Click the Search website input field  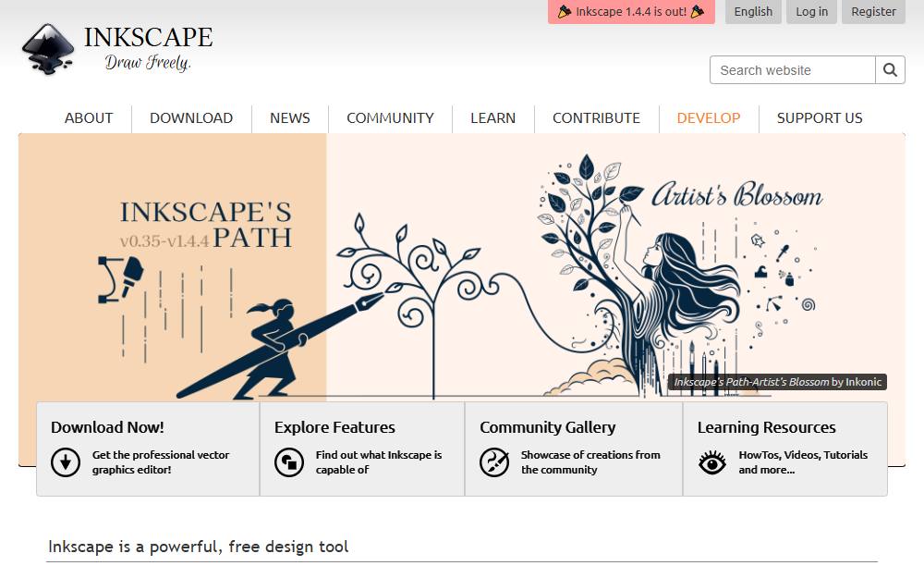[793, 70]
